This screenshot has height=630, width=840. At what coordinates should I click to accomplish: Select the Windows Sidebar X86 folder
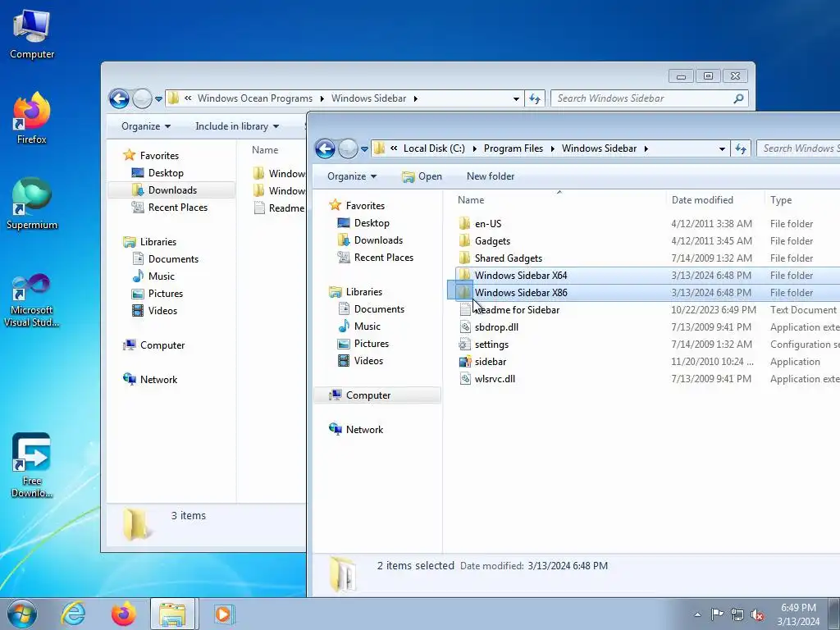pos(520,293)
